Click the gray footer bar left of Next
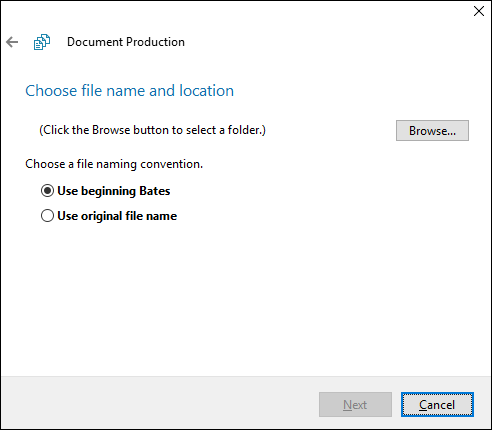 coord(160,402)
